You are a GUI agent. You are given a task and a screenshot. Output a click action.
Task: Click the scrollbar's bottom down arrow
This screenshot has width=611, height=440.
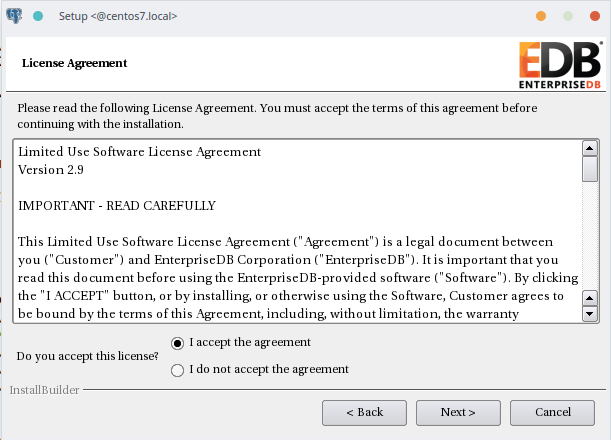[590, 313]
